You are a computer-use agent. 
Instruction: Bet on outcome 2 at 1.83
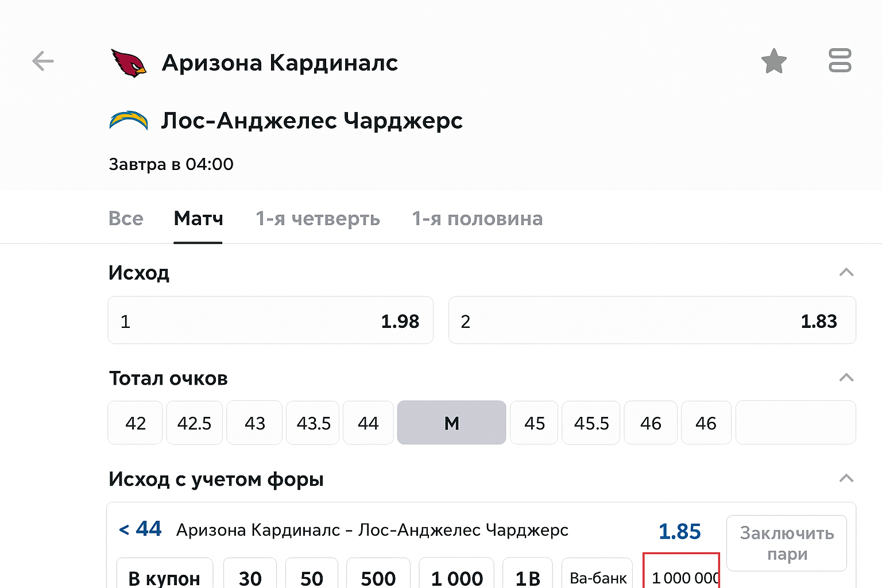[652, 320]
